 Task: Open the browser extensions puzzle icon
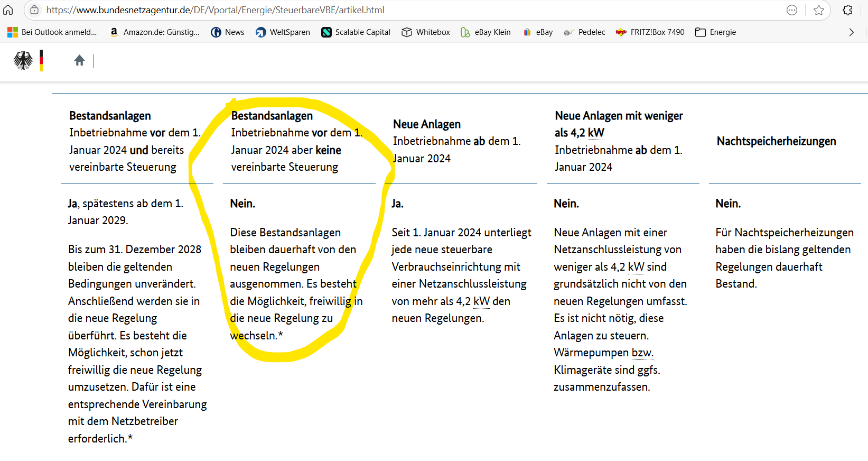[848, 10]
